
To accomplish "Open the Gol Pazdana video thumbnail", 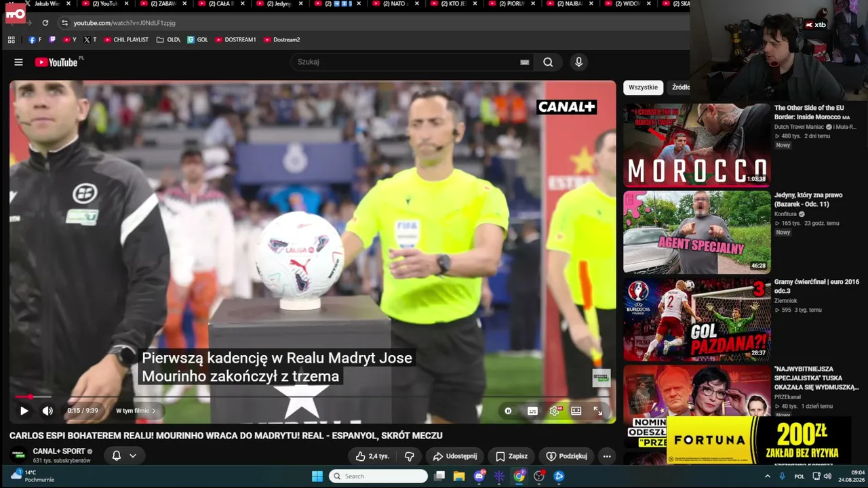I will [696, 319].
